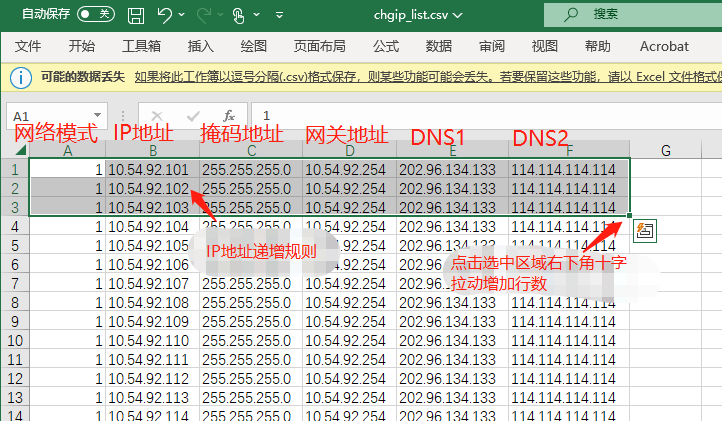Select column G header
This screenshot has width=722, height=421.
coord(665,151)
